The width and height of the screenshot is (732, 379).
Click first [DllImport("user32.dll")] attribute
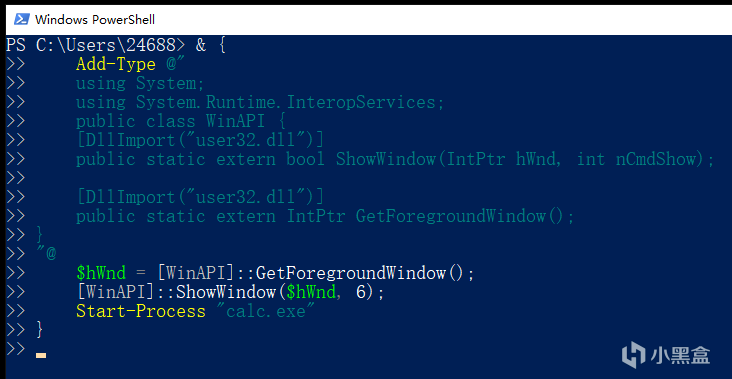click(200, 140)
